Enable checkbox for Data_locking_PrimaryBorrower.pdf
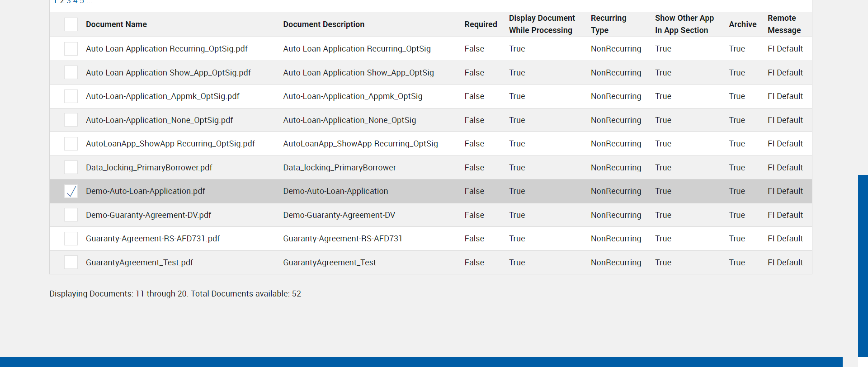This screenshot has height=367, width=868. coord(71,168)
